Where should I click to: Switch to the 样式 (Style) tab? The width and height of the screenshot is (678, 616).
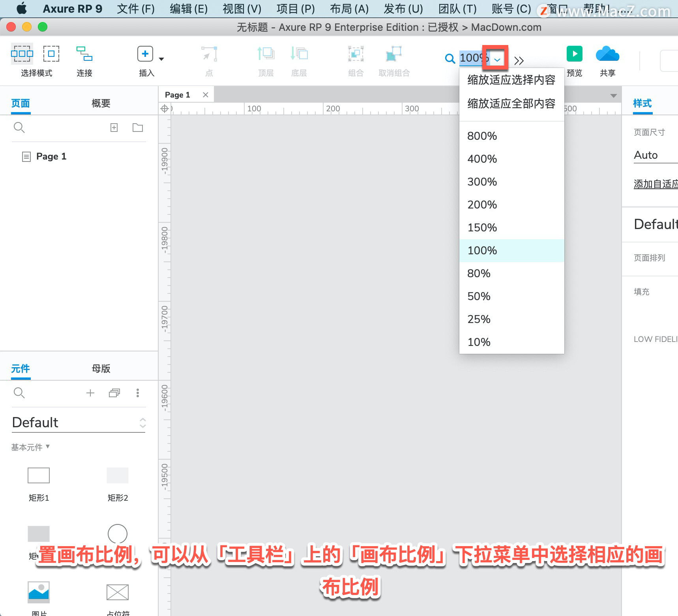642,103
